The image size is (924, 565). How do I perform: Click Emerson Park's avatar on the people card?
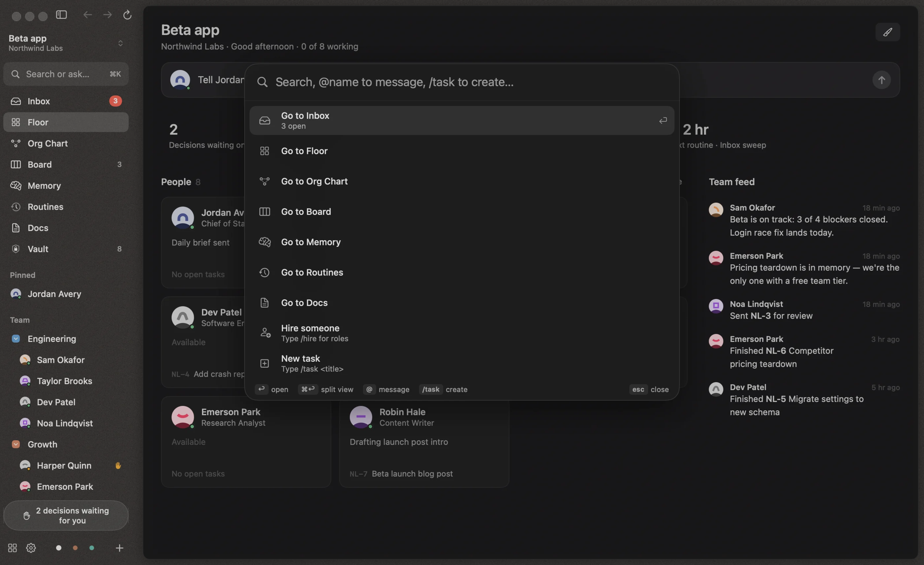(182, 417)
